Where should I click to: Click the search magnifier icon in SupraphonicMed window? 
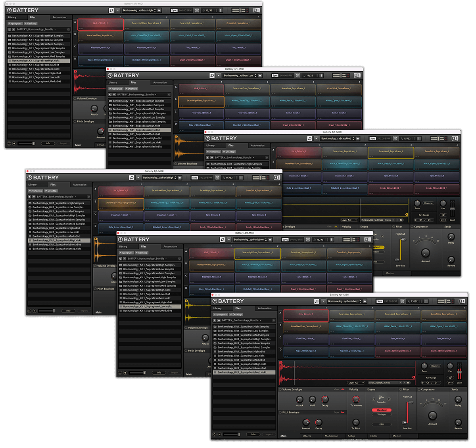pyautogui.click(x=317, y=301)
